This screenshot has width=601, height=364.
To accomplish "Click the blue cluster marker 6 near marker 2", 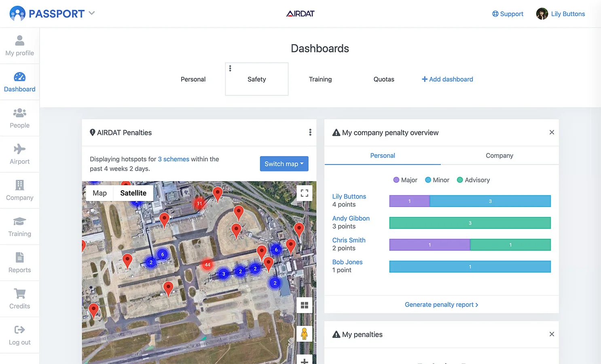I will 163,254.
